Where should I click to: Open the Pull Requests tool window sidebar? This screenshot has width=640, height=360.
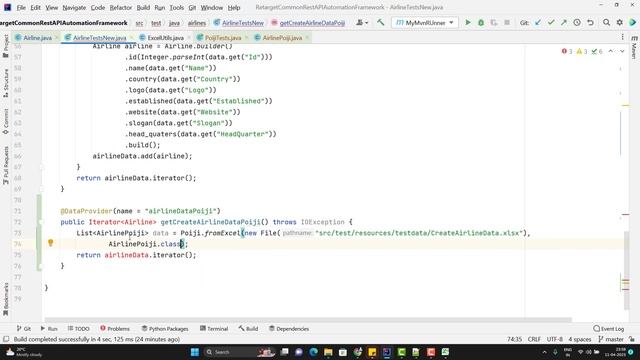click(6, 165)
